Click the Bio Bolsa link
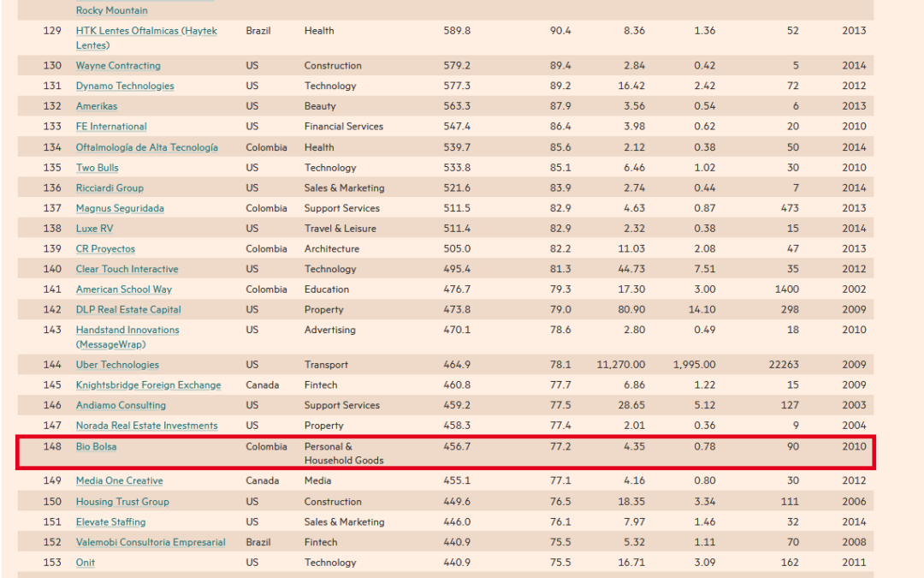Image resolution: width=924 pixels, height=578 pixels. [96, 446]
